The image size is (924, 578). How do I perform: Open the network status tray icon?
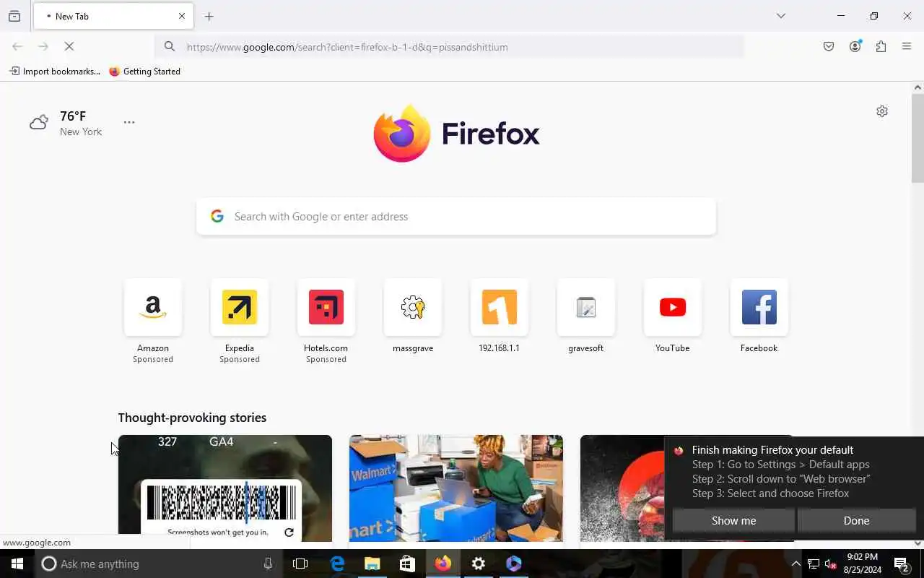pyautogui.click(x=813, y=564)
